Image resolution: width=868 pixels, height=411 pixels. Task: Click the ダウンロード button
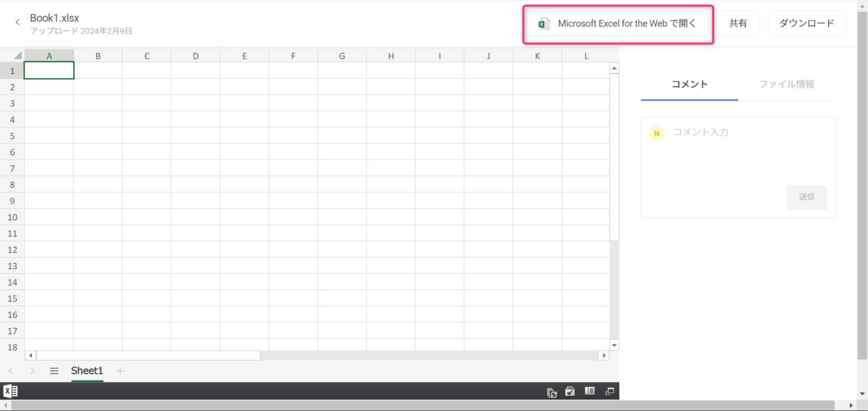806,23
